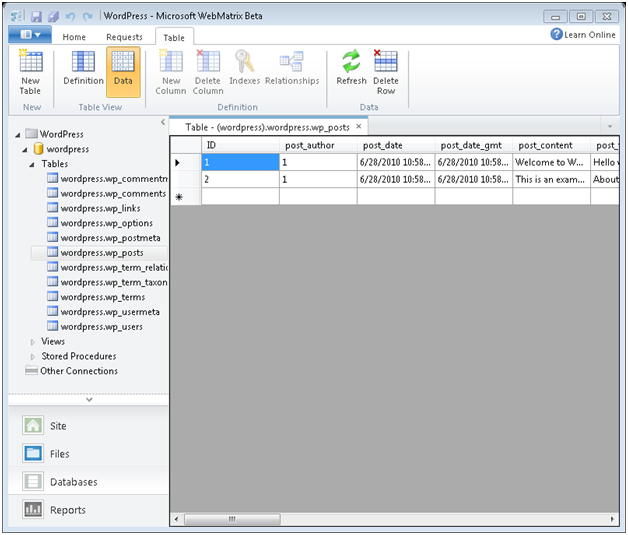The height and width of the screenshot is (535, 628).
Task: Click the Save icon in title bar
Action: pyautogui.click(x=36, y=16)
